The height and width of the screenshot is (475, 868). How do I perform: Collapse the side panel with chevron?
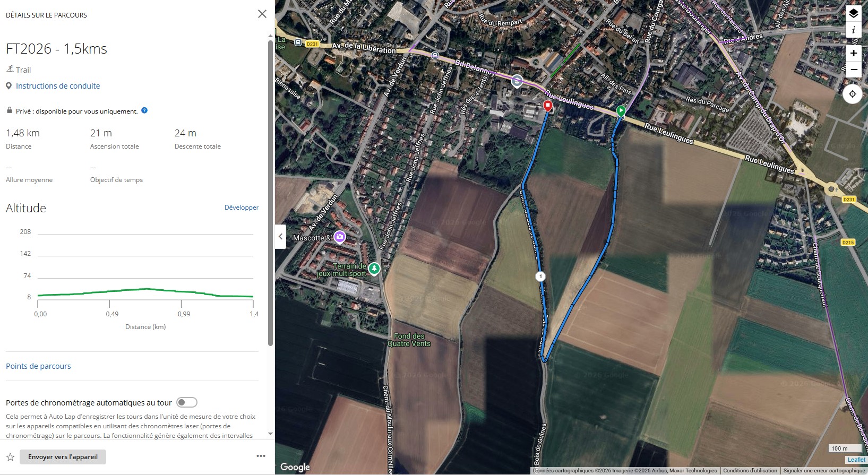pos(281,237)
